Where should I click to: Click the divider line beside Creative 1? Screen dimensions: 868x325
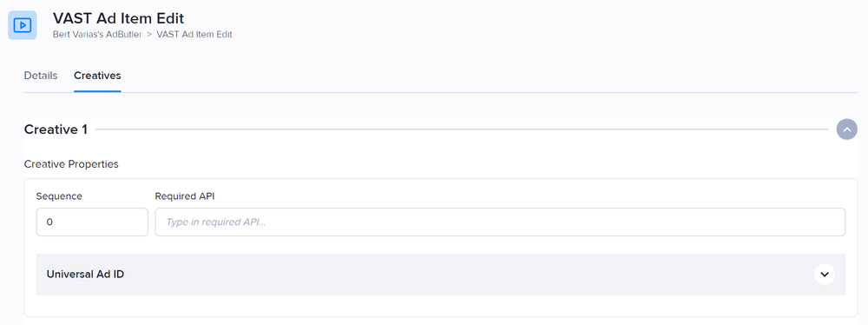tap(462, 129)
